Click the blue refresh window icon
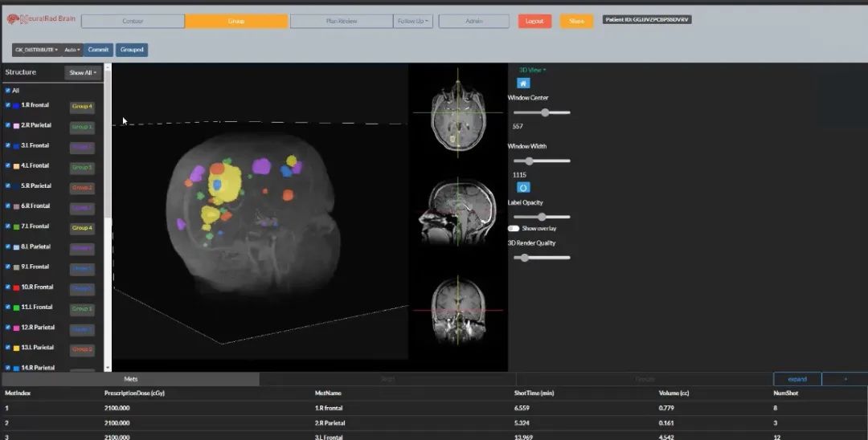868x440 pixels. (523, 187)
